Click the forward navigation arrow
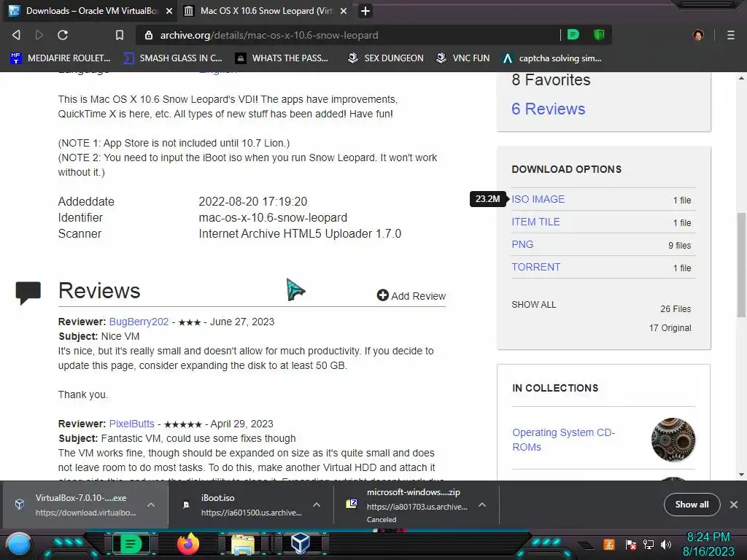 point(39,35)
